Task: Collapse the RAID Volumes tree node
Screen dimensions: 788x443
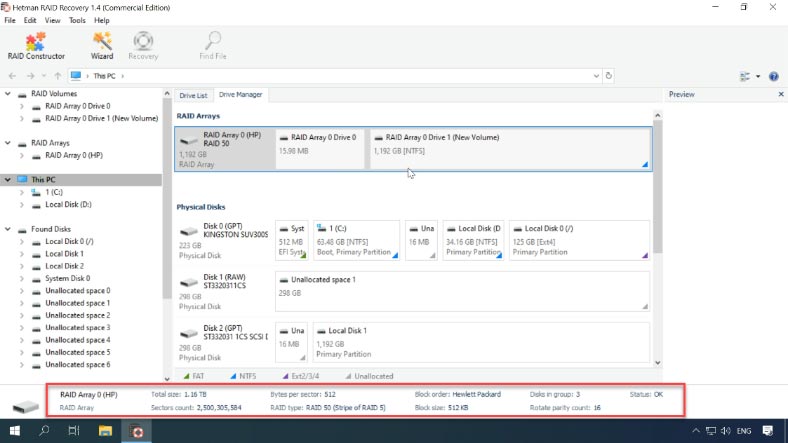Action: click(x=8, y=93)
